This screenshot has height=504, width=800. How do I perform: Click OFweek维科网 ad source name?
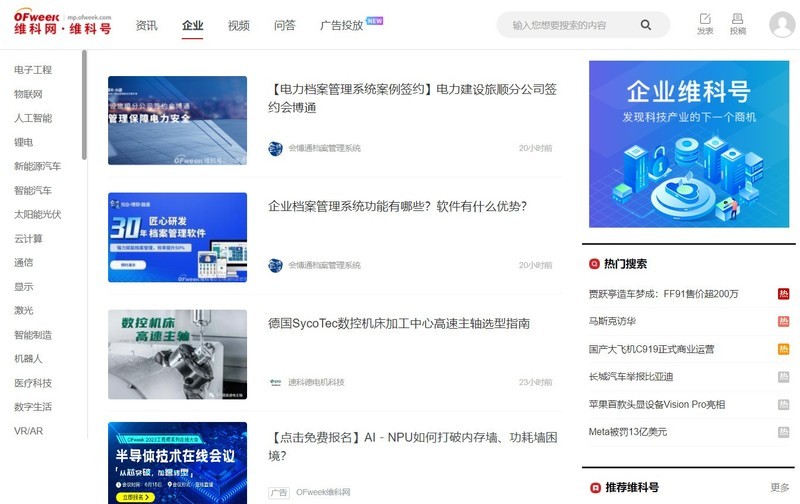pos(323,492)
